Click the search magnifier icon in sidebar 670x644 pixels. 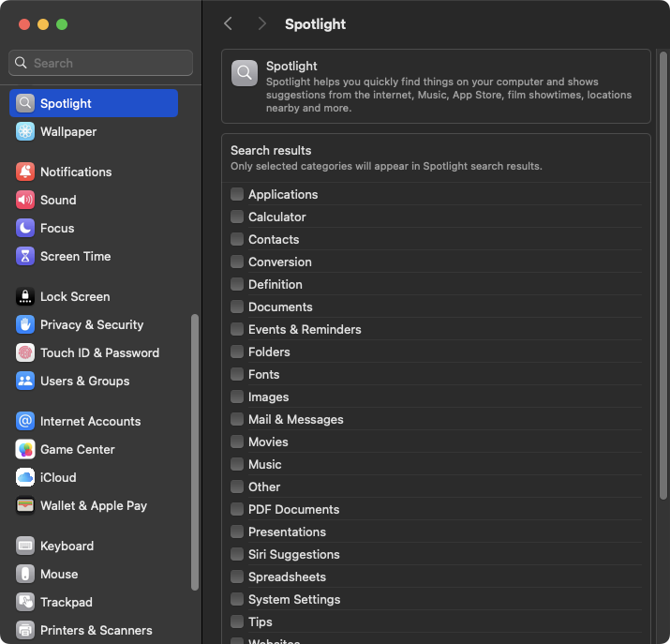coord(21,63)
